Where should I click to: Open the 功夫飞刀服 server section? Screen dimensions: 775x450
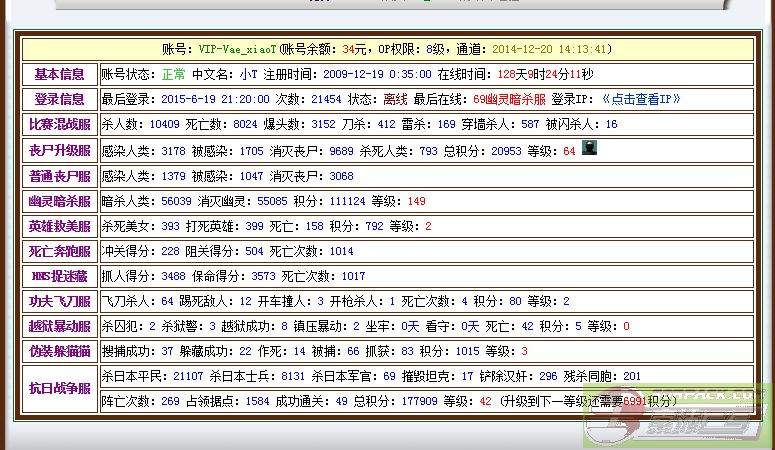click(x=60, y=301)
